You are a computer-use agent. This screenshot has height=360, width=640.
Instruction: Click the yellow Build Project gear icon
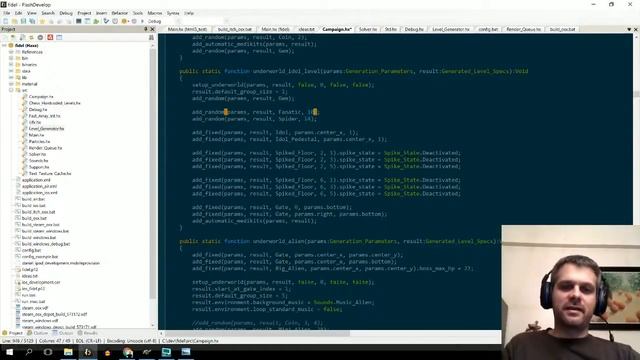(124, 21)
